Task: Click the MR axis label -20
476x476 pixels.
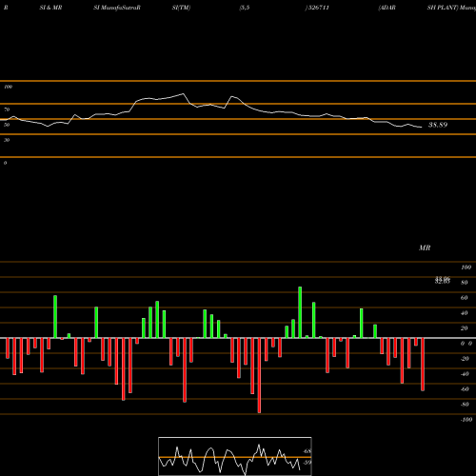Action: point(465,359)
